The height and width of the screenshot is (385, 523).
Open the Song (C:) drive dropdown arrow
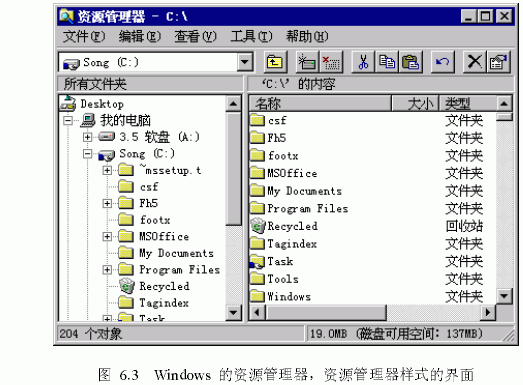(245, 62)
